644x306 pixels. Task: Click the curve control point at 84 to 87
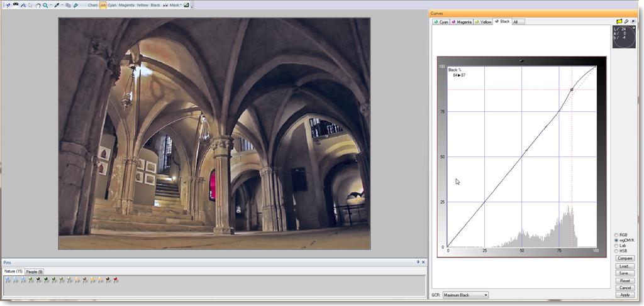(572, 89)
